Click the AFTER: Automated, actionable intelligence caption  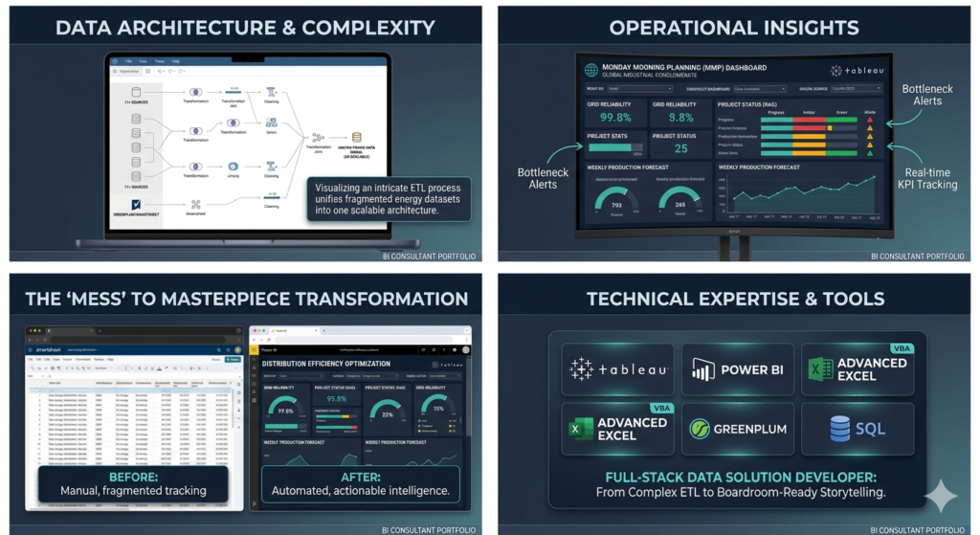(361, 483)
